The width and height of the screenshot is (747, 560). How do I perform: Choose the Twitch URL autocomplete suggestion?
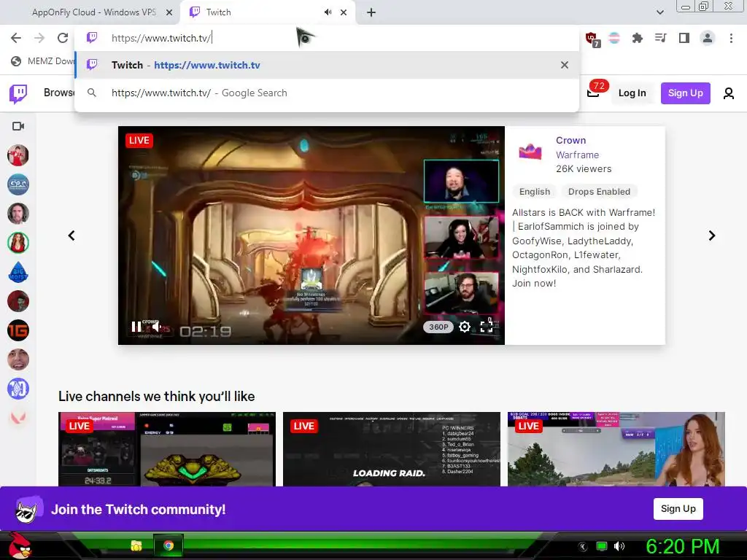[327, 65]
